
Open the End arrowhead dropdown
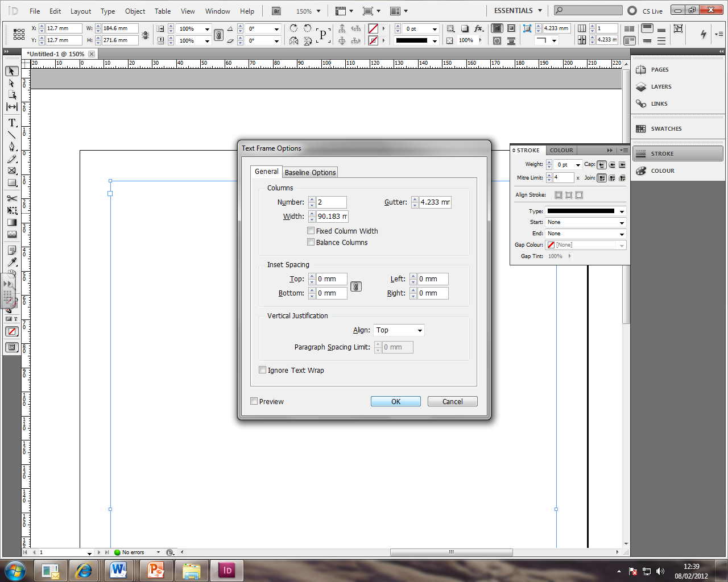(x=585, y=234)
